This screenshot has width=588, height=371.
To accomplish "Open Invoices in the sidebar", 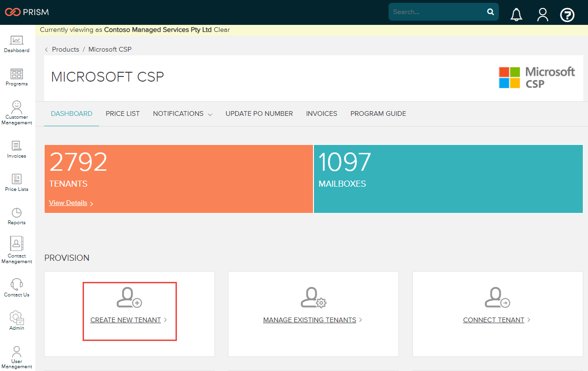I will coord(17,150).
